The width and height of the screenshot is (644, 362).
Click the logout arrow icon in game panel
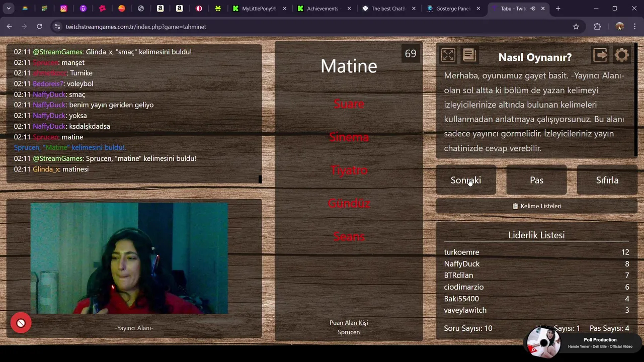600,55
